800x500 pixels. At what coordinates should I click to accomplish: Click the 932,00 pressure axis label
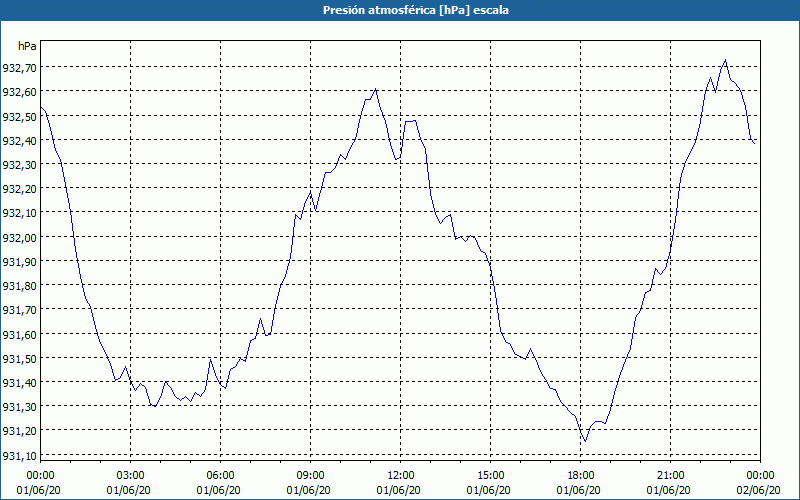(19, 237)
